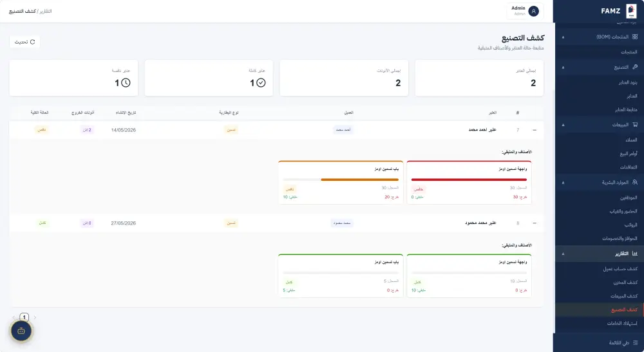Open كشف المبيعات report
The width and height of the screenshot is (644, 352).
pos(624,296)
